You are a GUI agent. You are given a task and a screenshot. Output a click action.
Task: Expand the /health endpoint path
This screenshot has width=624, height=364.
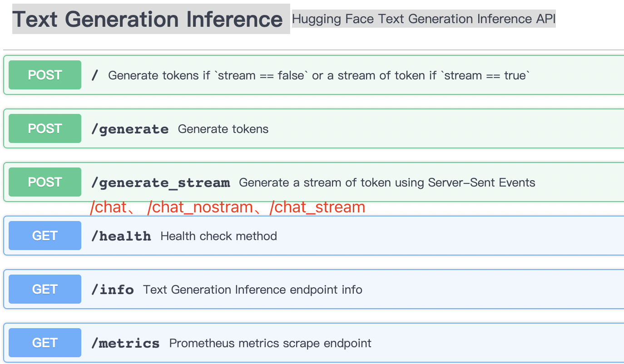[121, 236]
